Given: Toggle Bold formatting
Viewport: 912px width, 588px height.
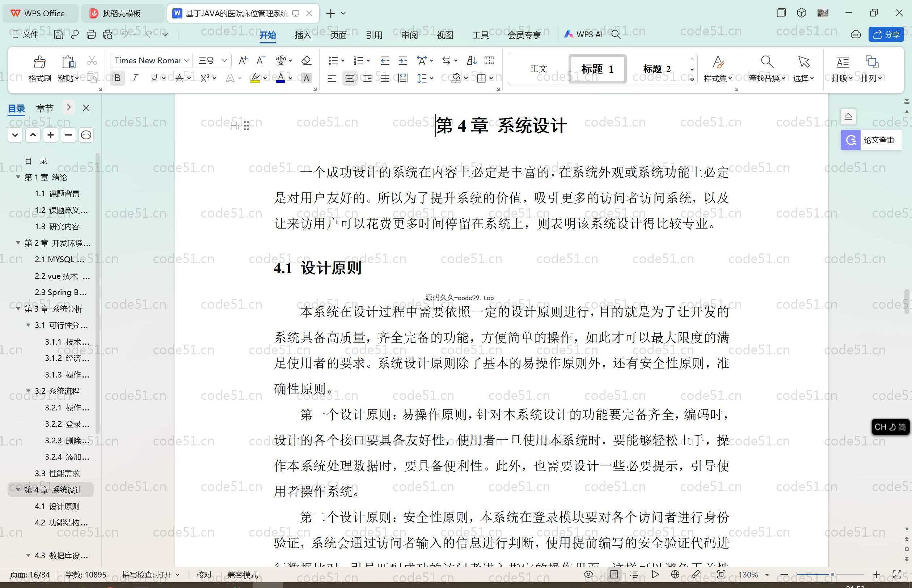Looking at the screenshot, I should 118,78.
